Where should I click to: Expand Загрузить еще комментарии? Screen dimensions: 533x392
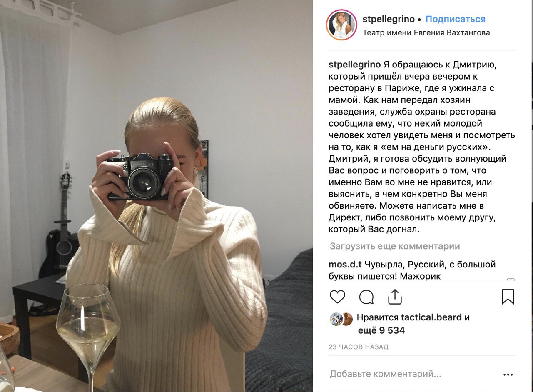tap(395, 246)
